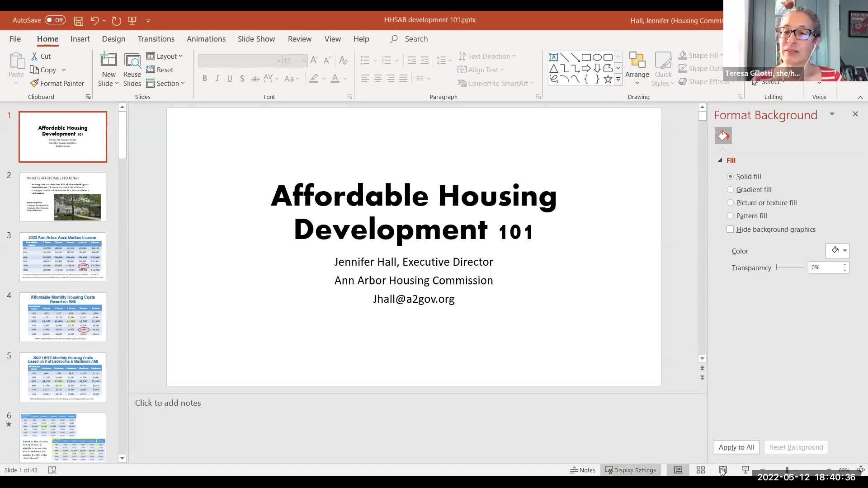868x488 pixels.
Task: Open Reuse Slides
Action: click(x=132, y=70)
